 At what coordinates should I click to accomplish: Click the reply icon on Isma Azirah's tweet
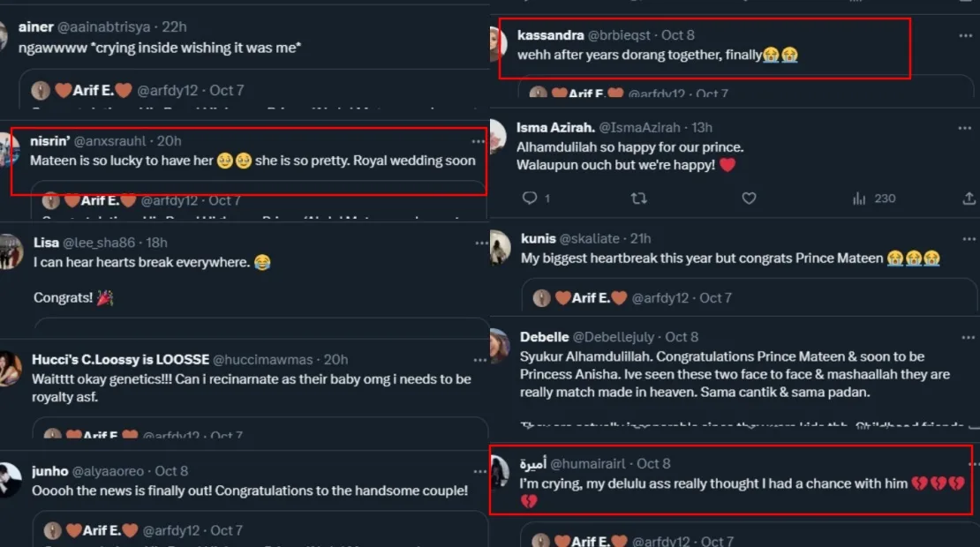pyautogui.click(x=530, y=199)
